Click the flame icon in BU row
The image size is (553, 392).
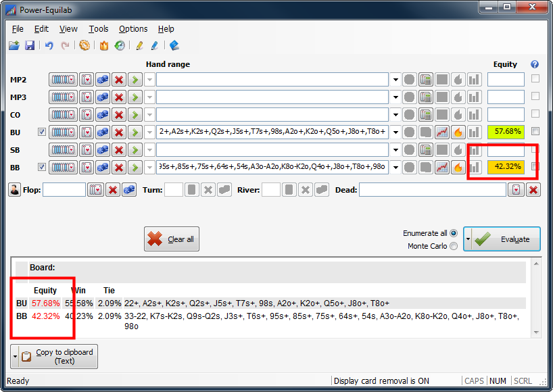tap(458, 132)
